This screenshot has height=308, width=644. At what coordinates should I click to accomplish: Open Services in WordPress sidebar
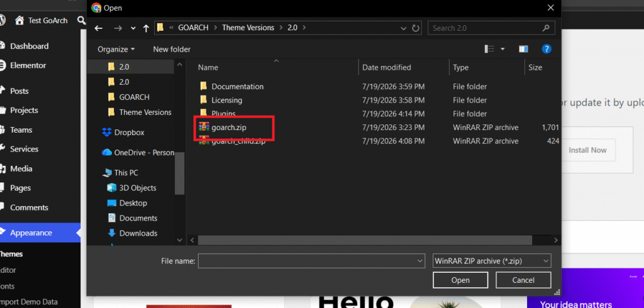click(x=25, y=149)
